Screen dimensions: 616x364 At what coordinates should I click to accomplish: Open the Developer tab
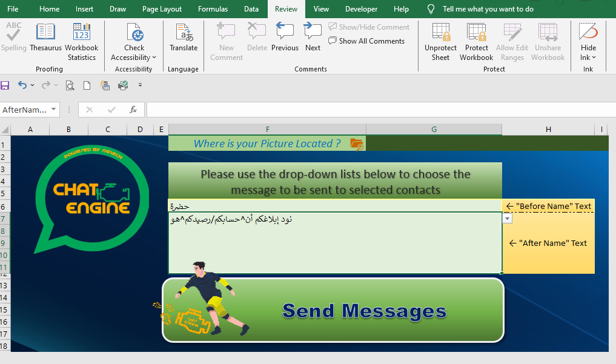click(361, 9)
